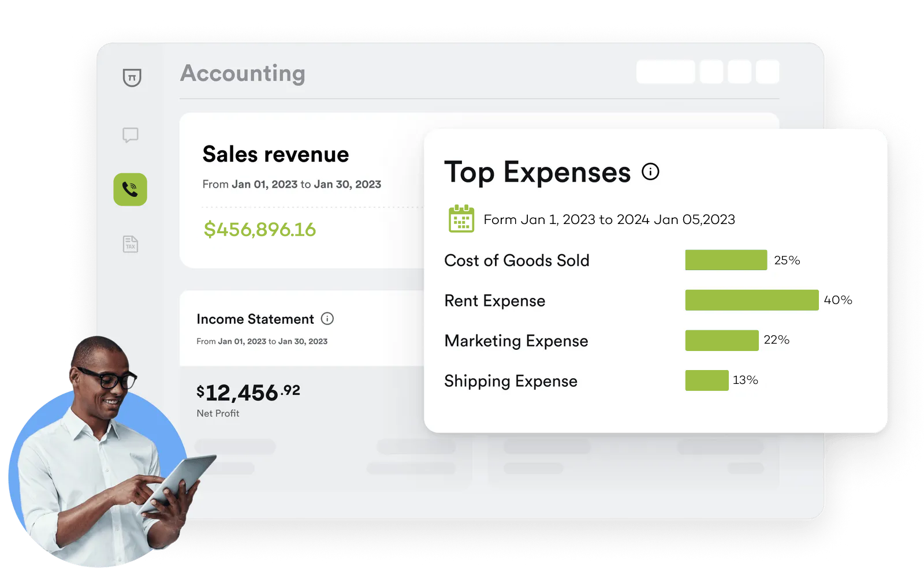Click the Income Statement date range text

tap(262, 341)
